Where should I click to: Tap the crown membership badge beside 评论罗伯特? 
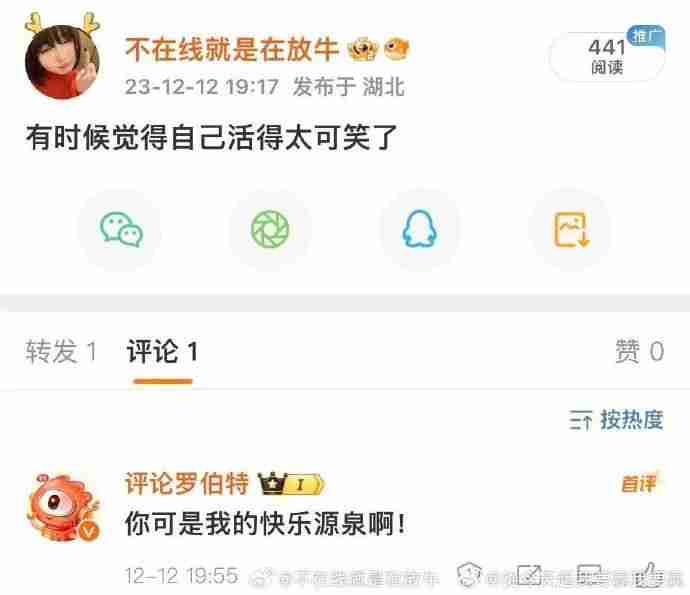(x=291, y=484)
